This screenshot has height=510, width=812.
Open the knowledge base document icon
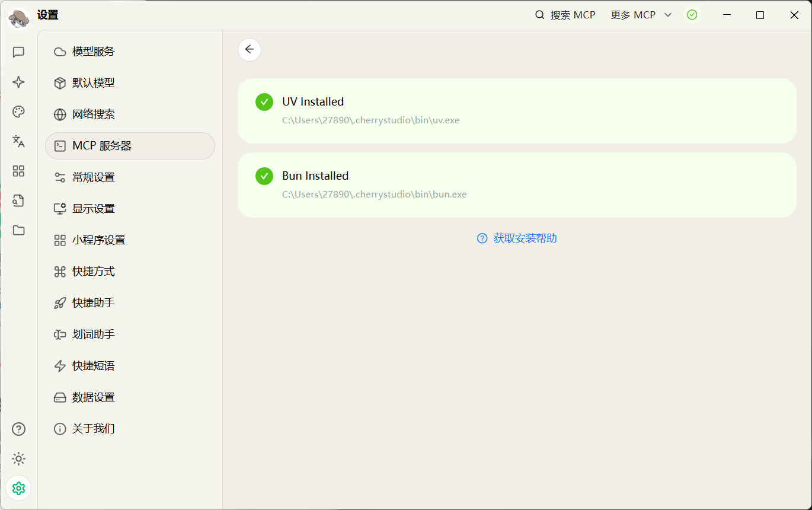pyautogui.click(x=18, y=200)
